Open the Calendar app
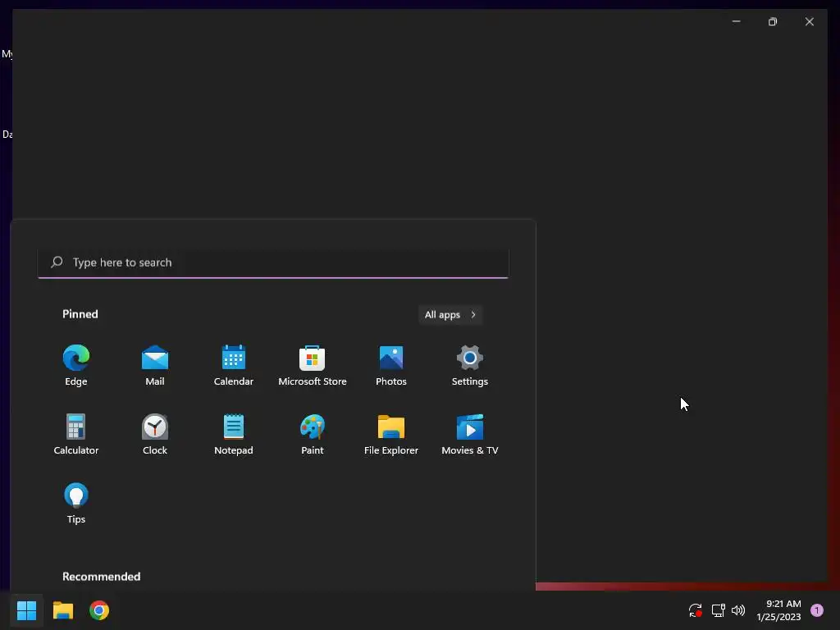Screen dimensions: 840x630 click(x=234, y=366)
